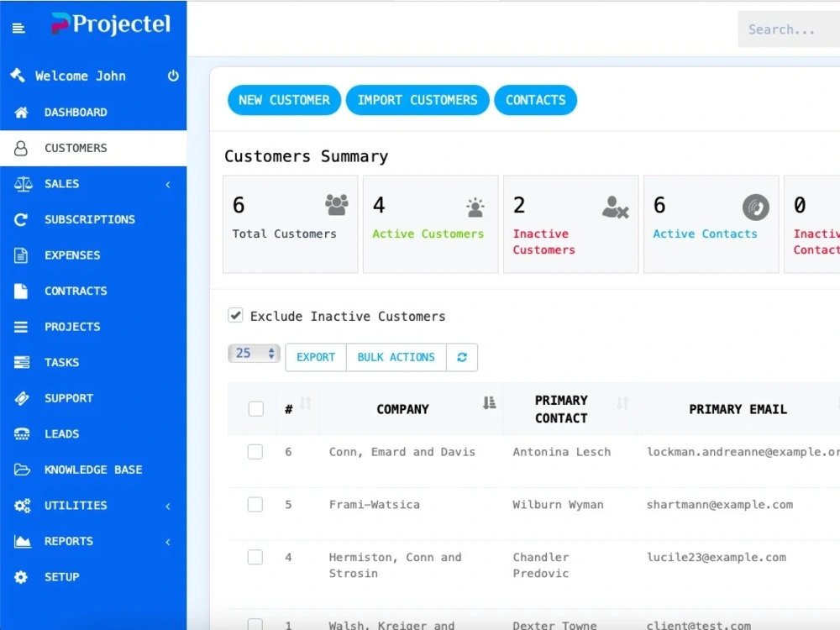Viewport: 840px width, 630px height.
Task: Go to Projects in sidebar
Action: [93, 327]
